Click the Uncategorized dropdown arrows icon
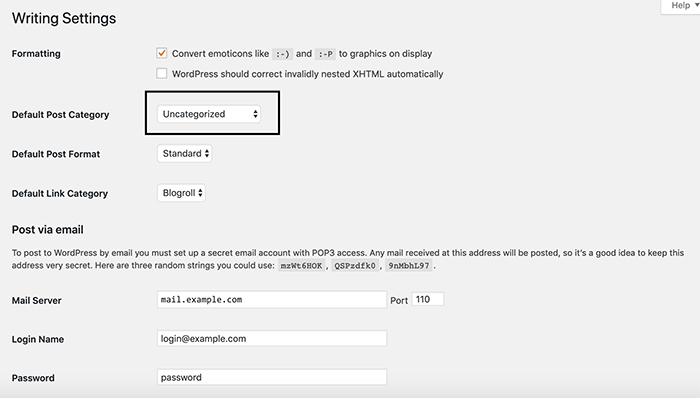The width and height of the screenshot is (700, 398). pos(255,114)
